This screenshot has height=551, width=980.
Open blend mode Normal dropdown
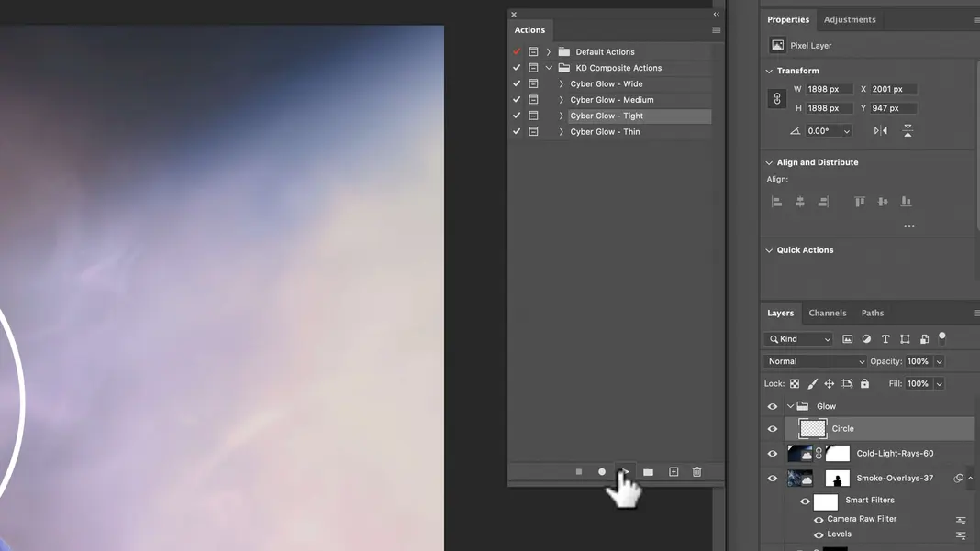[815, 362]
